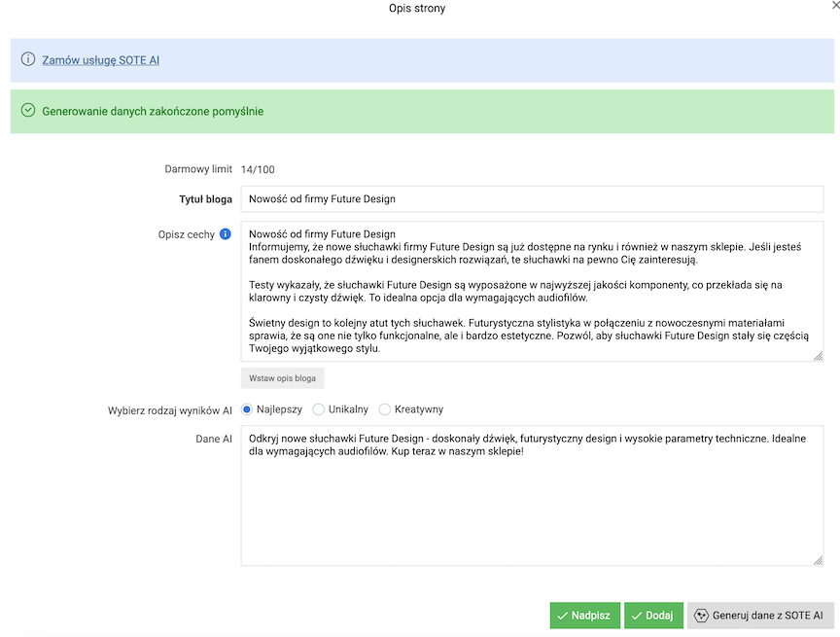
Task: Click the Darmowy limit label
Action: [x=198, y=169]
